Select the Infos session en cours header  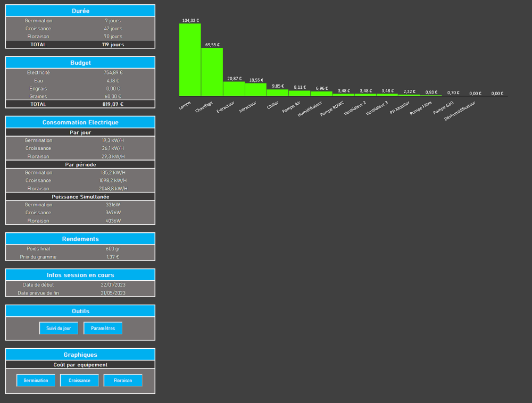(80, 275)
